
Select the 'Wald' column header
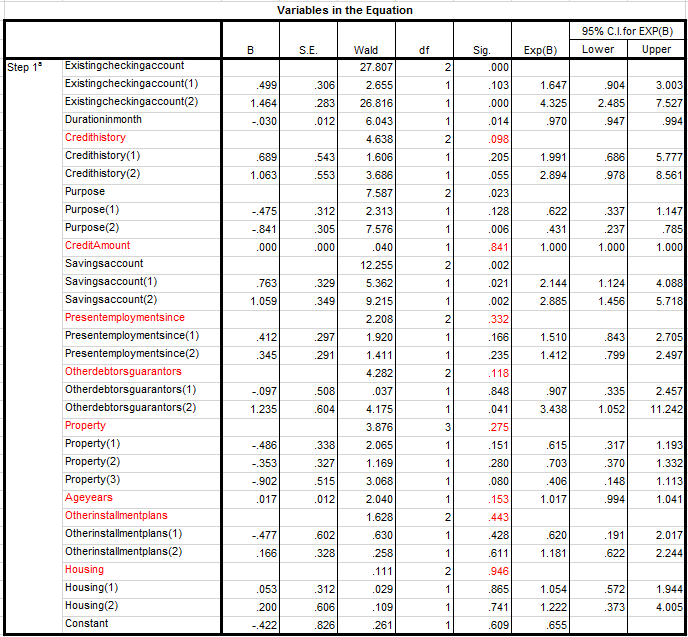tap(365, 49)
